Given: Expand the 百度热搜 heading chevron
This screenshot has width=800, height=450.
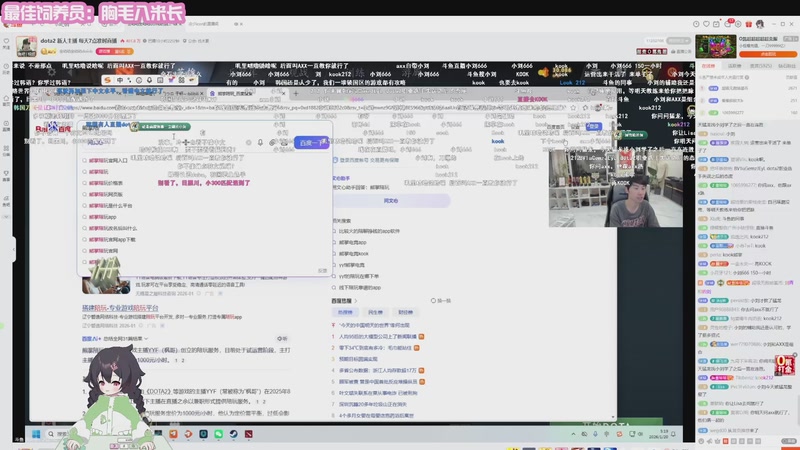Looking at the screenshot, I should [x=356, y=301].
